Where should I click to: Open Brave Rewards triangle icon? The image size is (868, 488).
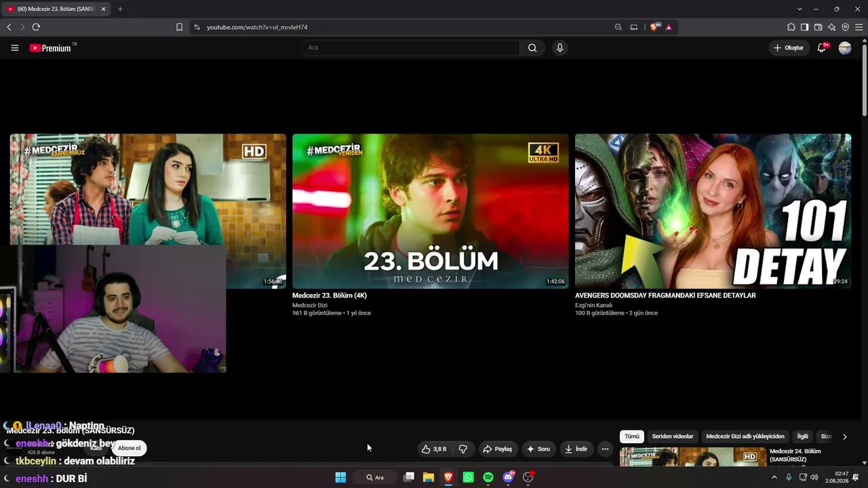tap(669, 27)
